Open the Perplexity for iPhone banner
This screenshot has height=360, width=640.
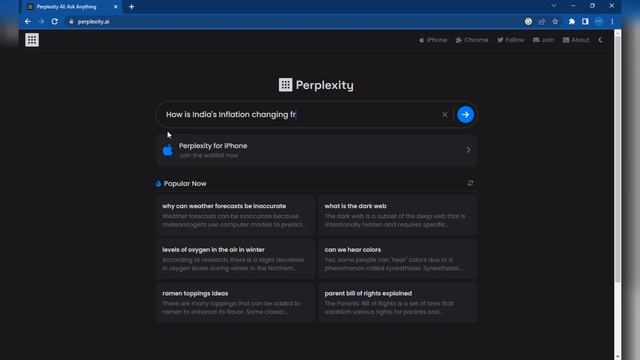[316, 150]
